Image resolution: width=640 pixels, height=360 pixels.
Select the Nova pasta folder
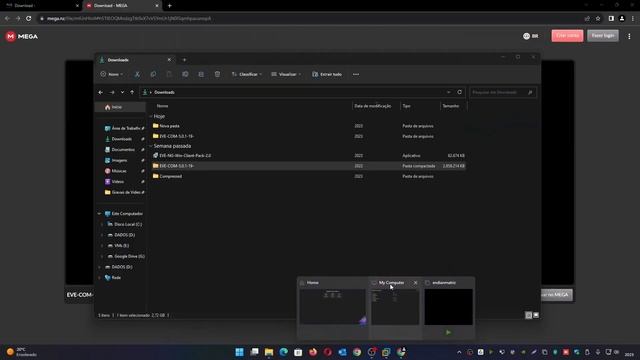(x=309, y=126)
